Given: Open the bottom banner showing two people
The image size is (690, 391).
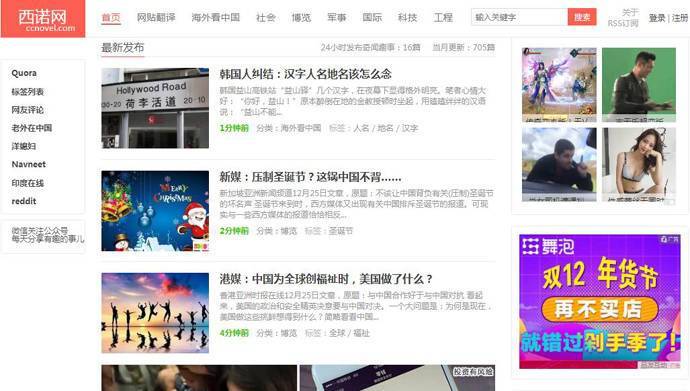Looking at the screenshot, I should point(199,378).
